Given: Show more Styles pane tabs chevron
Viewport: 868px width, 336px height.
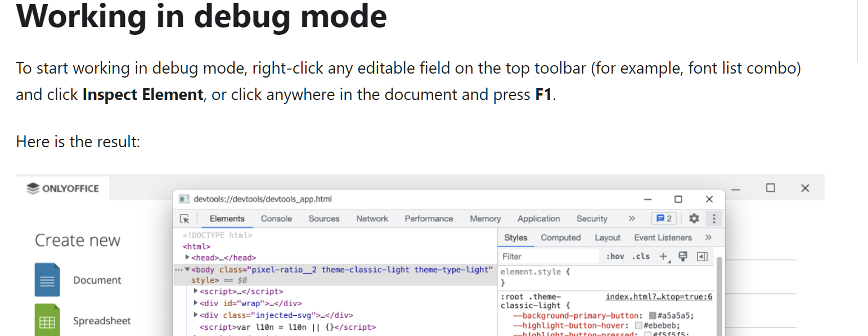Looking at the screenshot, I should tap(708, 238).
